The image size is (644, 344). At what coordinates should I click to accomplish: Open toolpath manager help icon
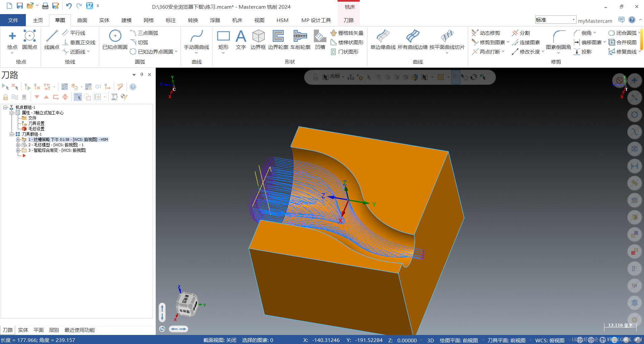(x=133, y=87)
